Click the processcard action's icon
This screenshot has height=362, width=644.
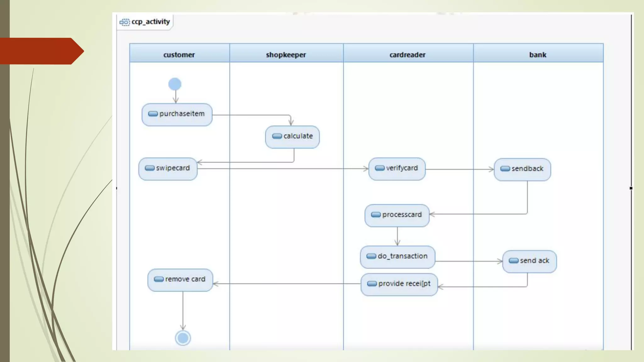tap(376, 215)
